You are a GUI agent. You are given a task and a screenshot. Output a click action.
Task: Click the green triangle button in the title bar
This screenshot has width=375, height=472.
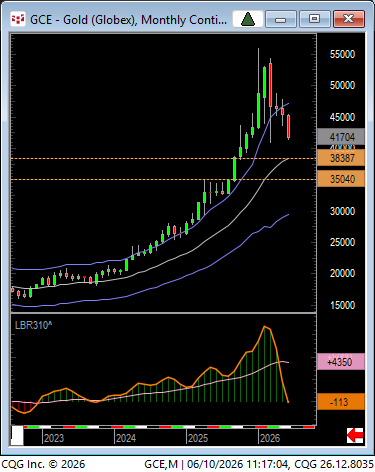tap(248, 19)
